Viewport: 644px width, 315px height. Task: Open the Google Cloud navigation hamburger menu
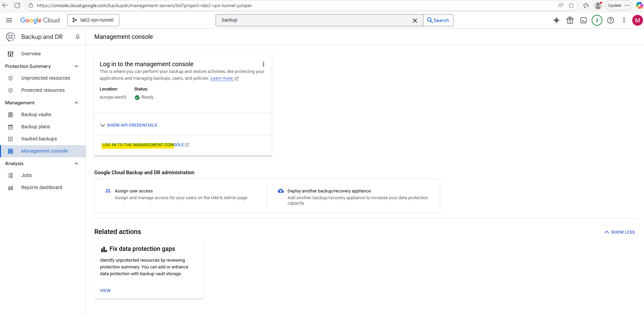[x=9, y=20]
